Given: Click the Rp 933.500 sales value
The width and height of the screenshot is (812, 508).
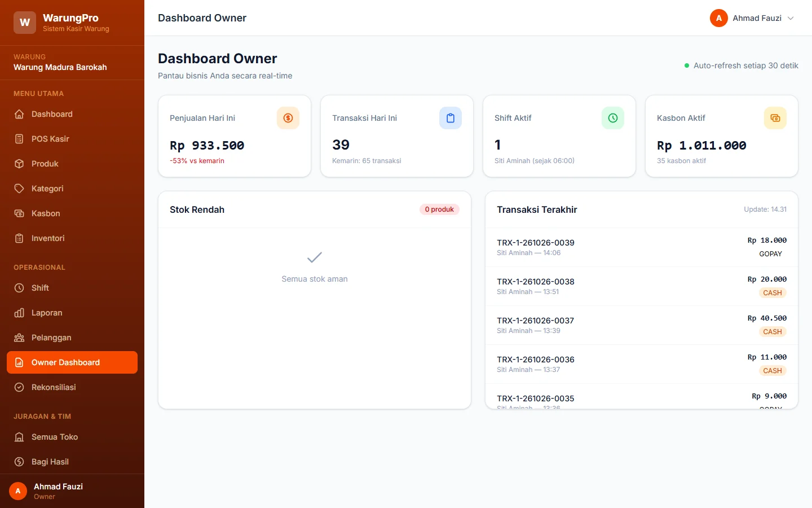Looking at the screenshot, I should coord(207,145).
